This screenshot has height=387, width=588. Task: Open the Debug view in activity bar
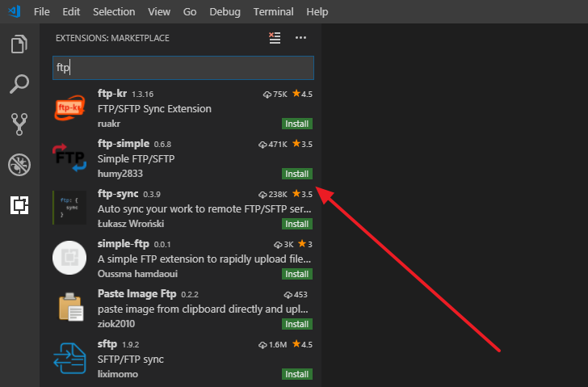19,165
